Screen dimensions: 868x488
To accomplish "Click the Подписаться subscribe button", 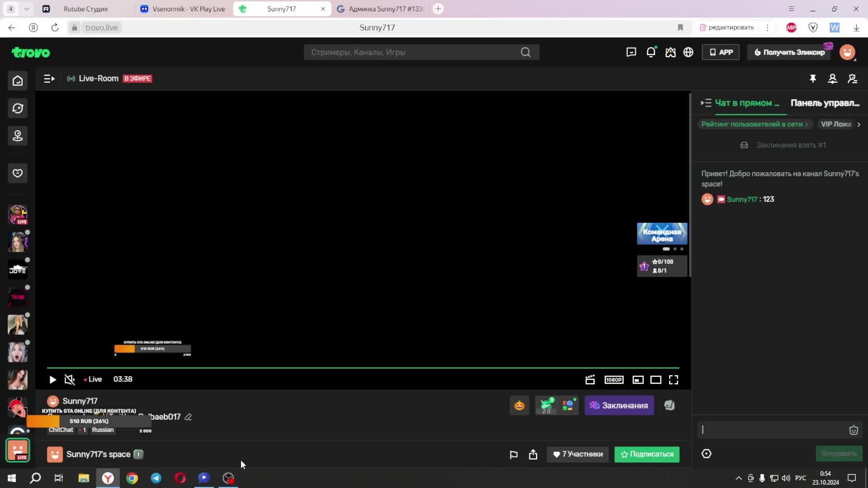I will [x=646, y=455].
